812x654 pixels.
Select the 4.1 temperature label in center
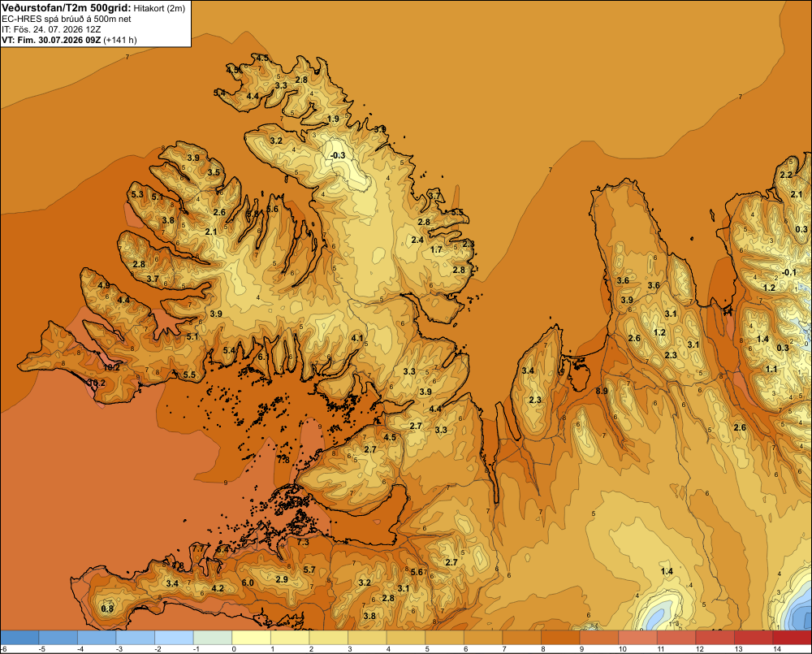[x=357, y=338]
